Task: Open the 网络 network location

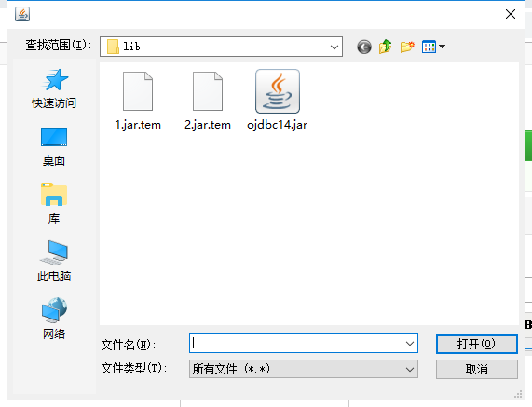Action: (x=54, y=319)
